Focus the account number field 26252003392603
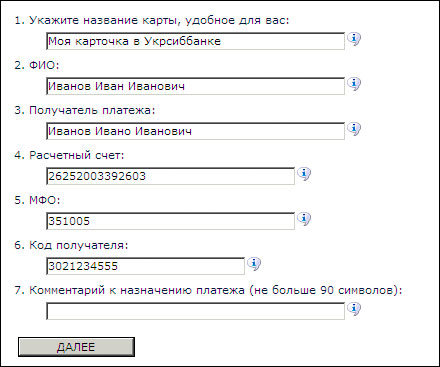440x367 pixels. coord(170,176)
